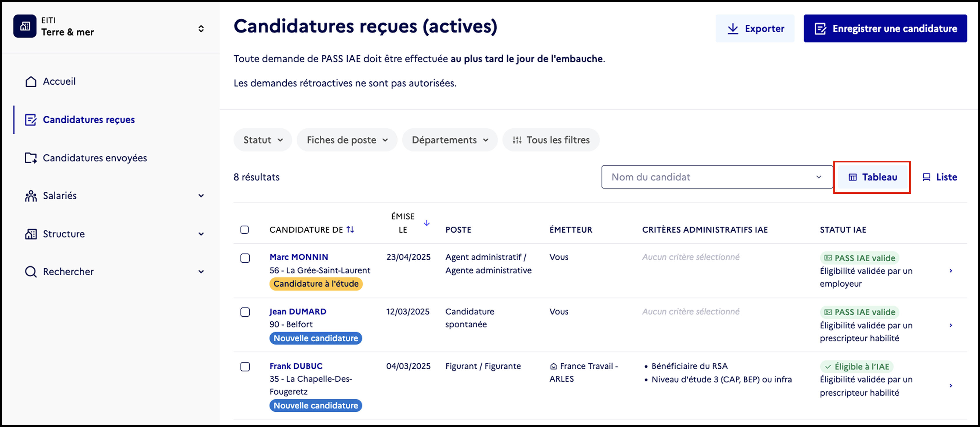This screenshot has width=980, height=427.
Task: Click the download arrow icon in Exporter
Action: click(x=733, y=28)
